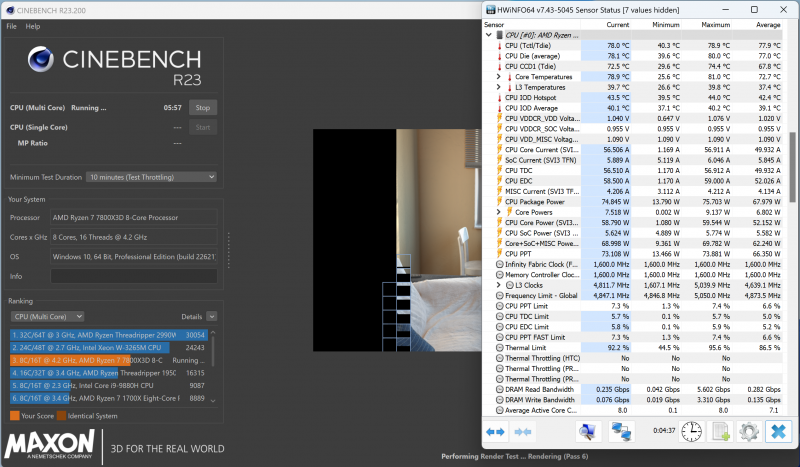The width and height of the screenshot is (800, 467).
Task: Open the CPU (Multi Core) ranking dropdown
Action: click(x=92, y=315)
